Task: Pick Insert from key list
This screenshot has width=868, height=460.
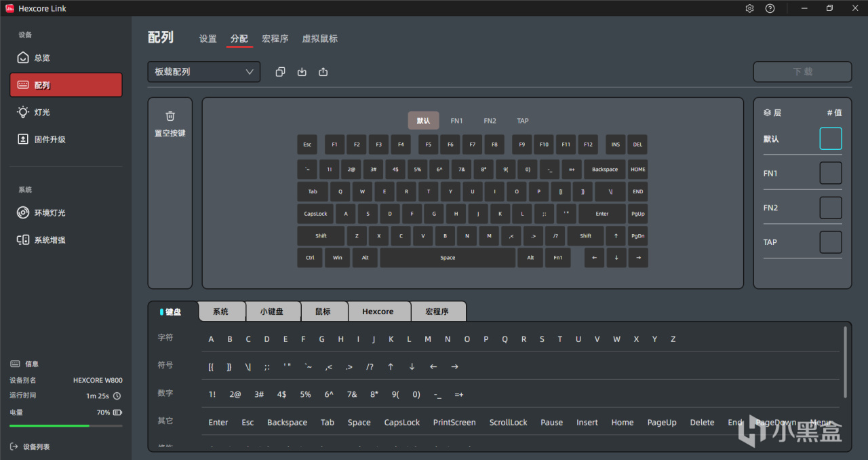Action: [x=587, y=422]
